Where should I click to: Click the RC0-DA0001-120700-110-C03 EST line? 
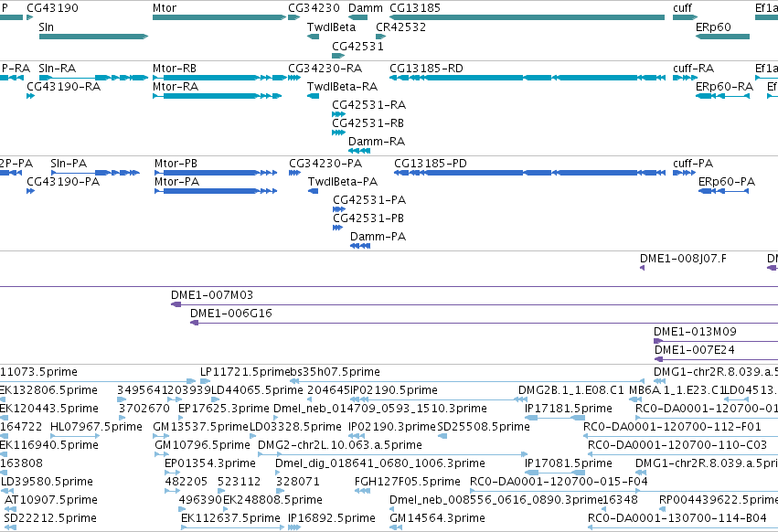[683, 454]
